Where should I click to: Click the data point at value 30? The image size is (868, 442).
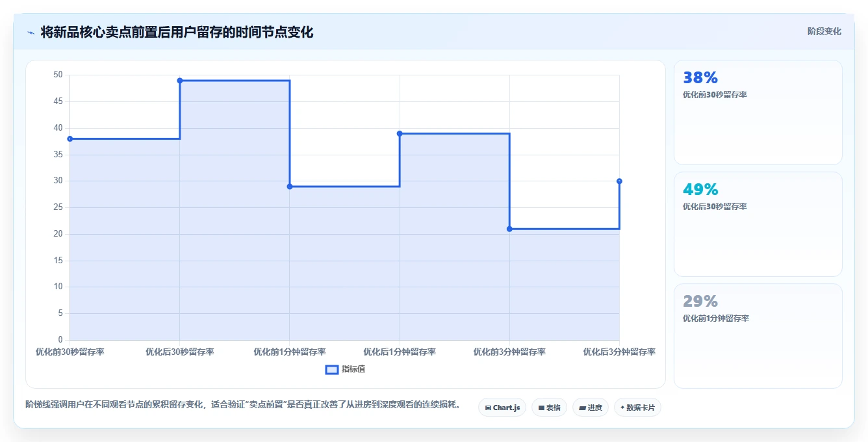tap(619, 181)
